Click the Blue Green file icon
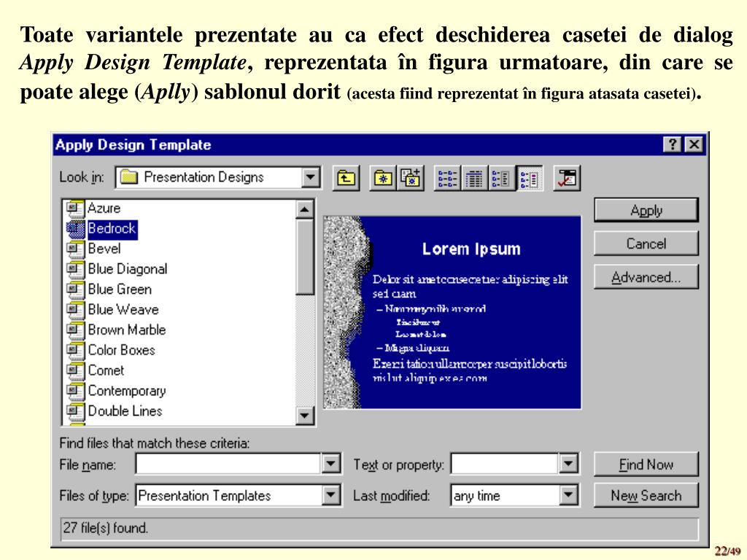The image size is (747, 560). (75, 289)
